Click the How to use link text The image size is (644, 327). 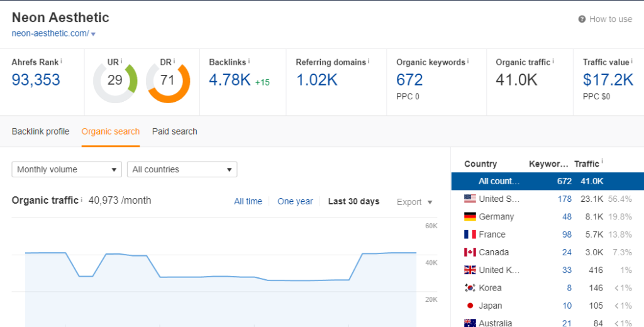click(x=611, y=19)
